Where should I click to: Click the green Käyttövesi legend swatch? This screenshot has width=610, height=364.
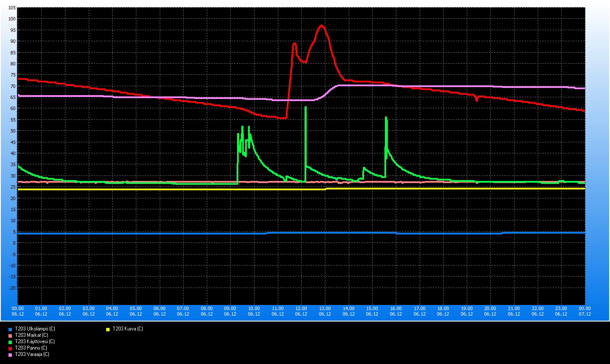tap(10, 342)
